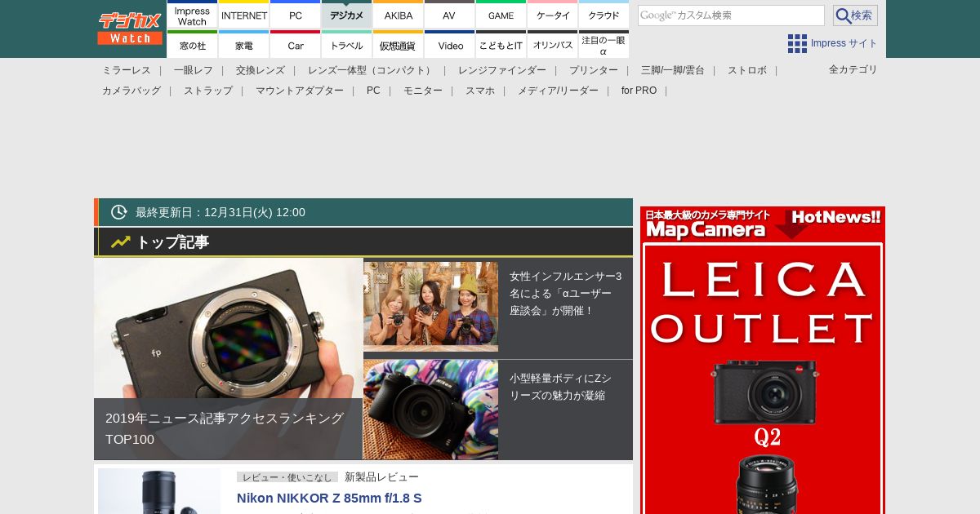Open プリンター category
Viewport: 980px width, 514px height.
pyautogui.click(x=594, y=70)
